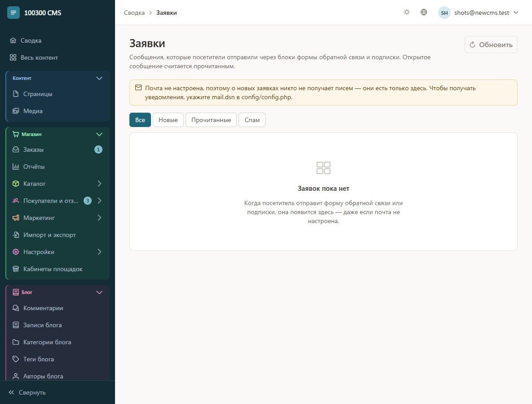Click the 'Заявок пока нет' text
This screenshot has height=404, width=532.
324,189
